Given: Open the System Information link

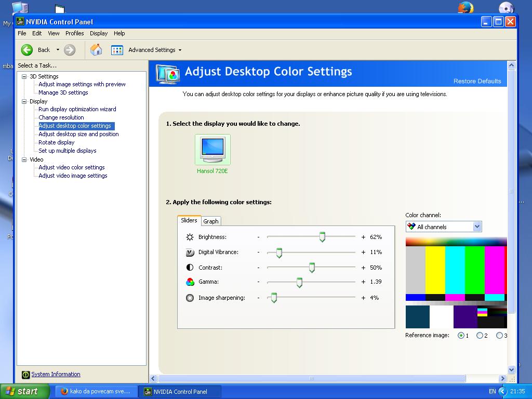Looking at the screenshot, I should pos(56,374).
